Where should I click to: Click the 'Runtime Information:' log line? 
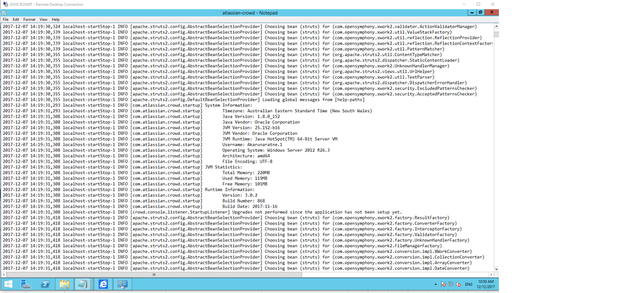coord(229,190)
